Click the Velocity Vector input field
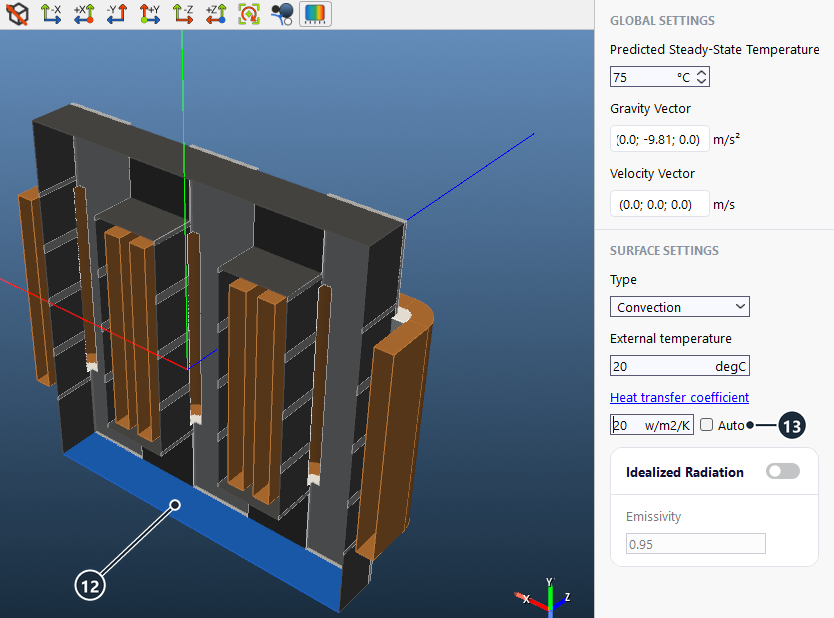The width and height of the screenshot is (834, 618). (660, 204)
